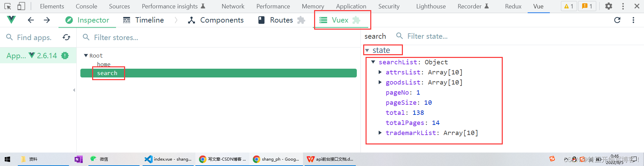
Task: Click the breadcrumb chevron after Timeline
Action: click(176, 20)
